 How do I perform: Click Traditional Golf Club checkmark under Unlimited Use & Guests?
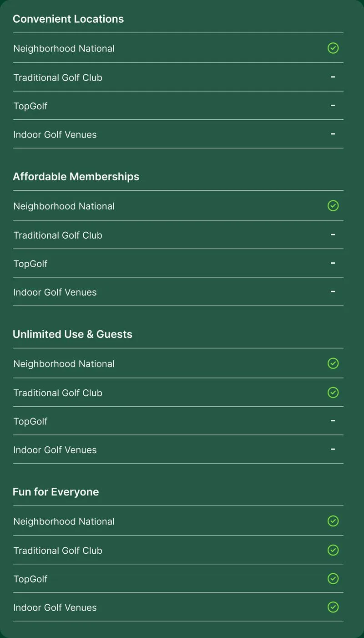[333, 392]
